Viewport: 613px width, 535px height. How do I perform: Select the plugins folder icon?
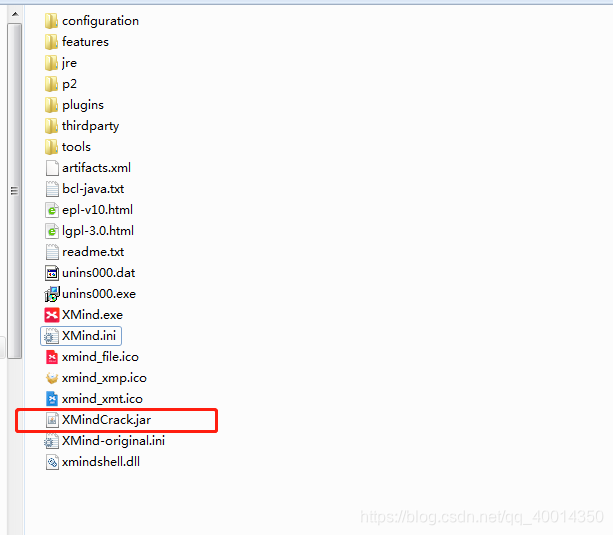click(x=52, y=105)
